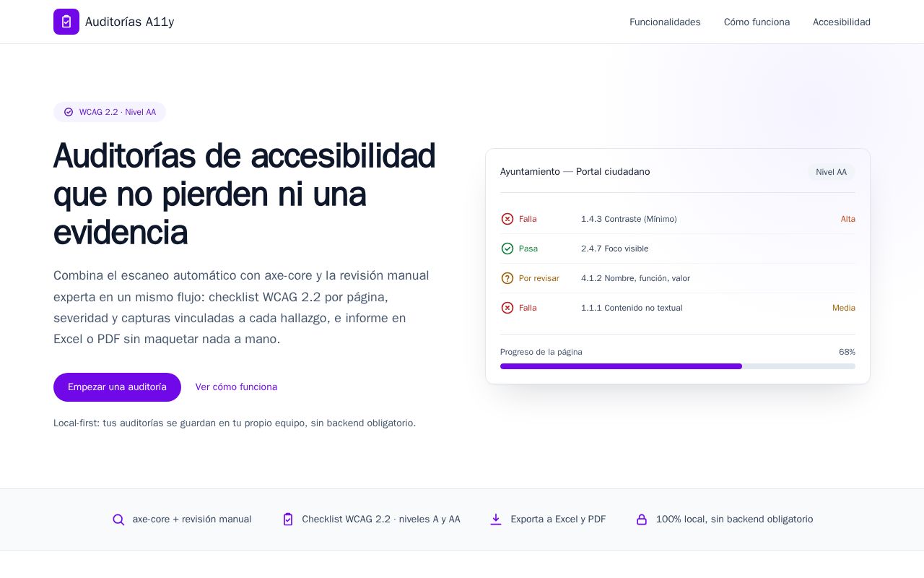Click the Local-first note under the buttons
Viewport: 924px width, 578px height.
pyautogui.click(x=235, y=423)
